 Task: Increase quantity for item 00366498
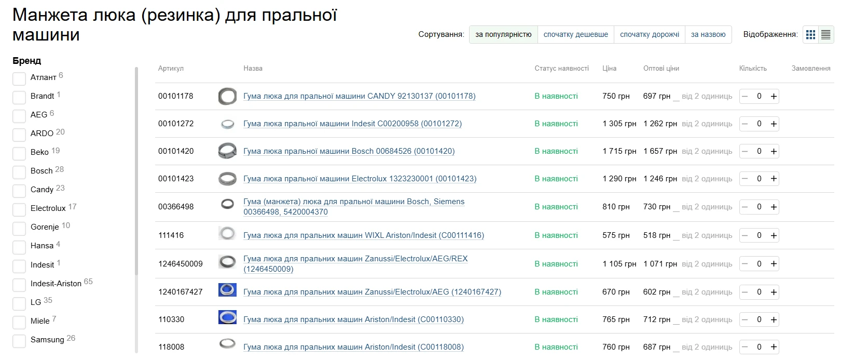(774, 207)
